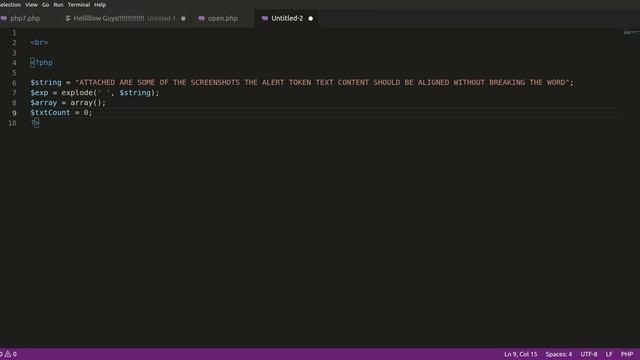640x360 pixels.
Task: Click the <br> tag on line 2
Action: (39, 42)
